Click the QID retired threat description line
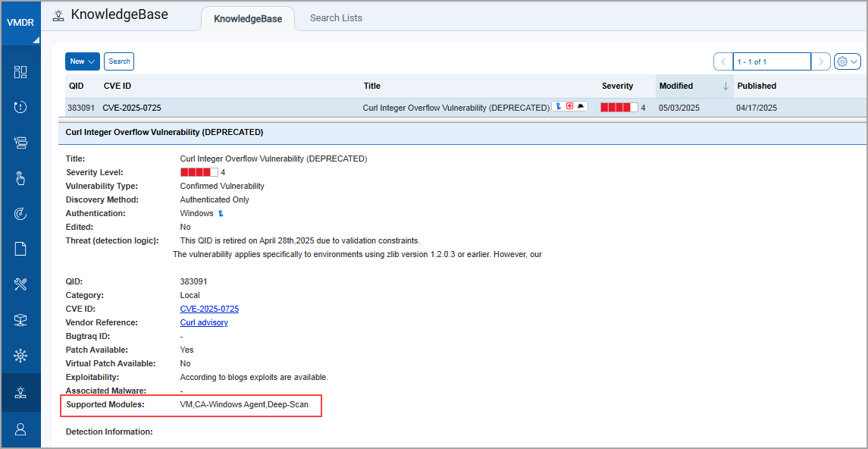 pyautogui.click(x=300, y=240)
